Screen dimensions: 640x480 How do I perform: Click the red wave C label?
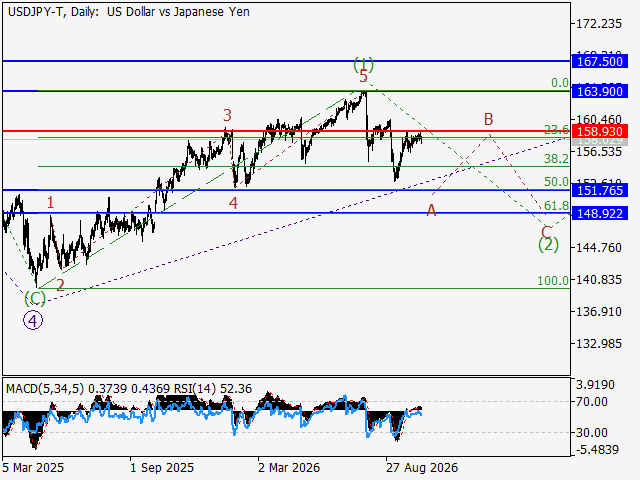(x=546, y=233)
